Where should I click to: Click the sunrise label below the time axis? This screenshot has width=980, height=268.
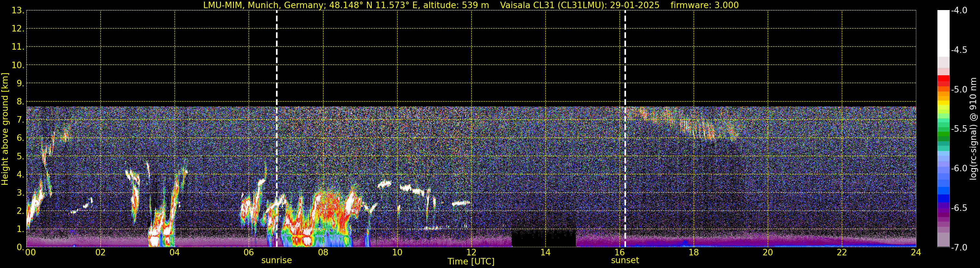click(277, 261)
